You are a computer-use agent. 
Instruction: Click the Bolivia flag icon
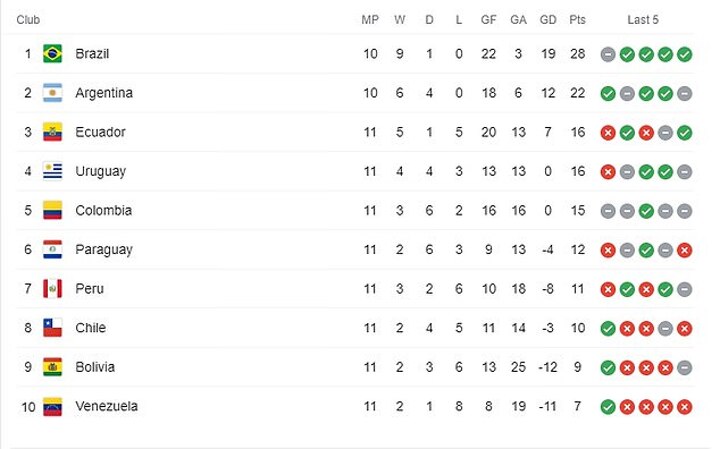click(53, 367)
